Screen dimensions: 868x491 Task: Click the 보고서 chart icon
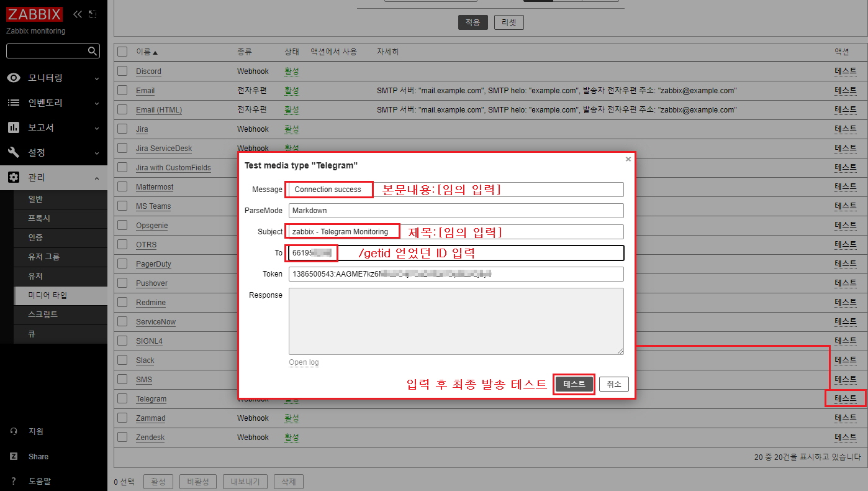coord(14,127)
